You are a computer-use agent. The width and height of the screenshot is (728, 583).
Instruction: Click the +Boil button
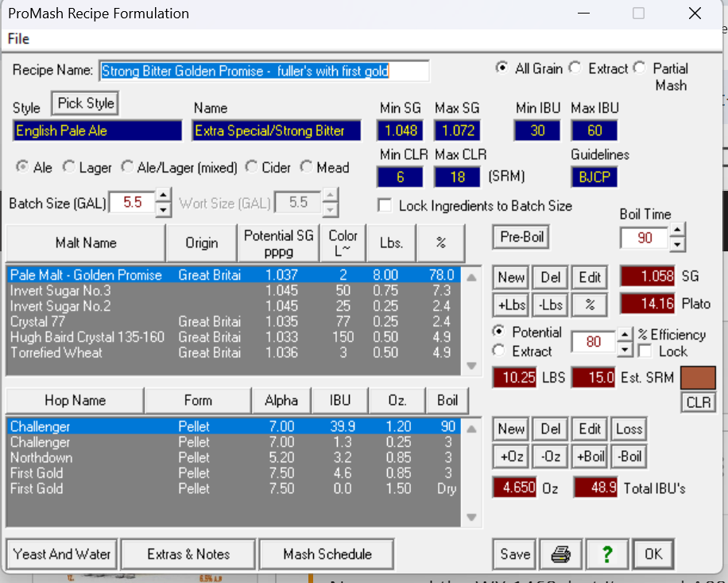coord(590,457)
